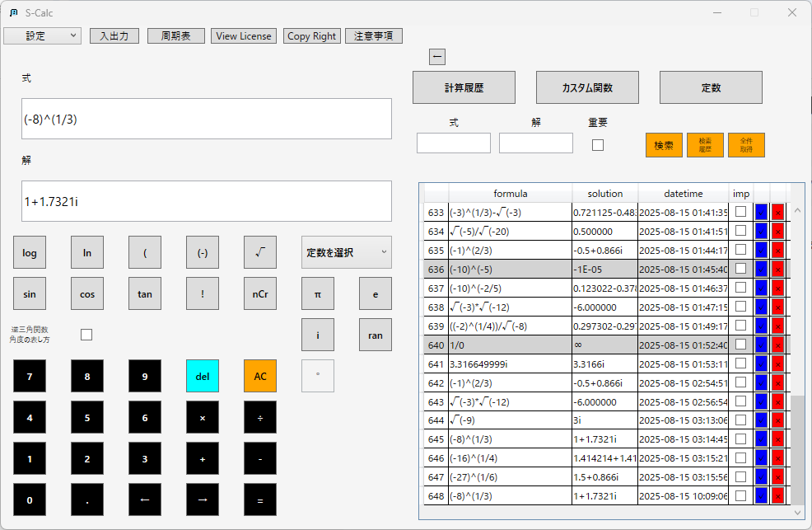Open the 入出力 input/output screen
812x530 pixels.
click(114, 35)
